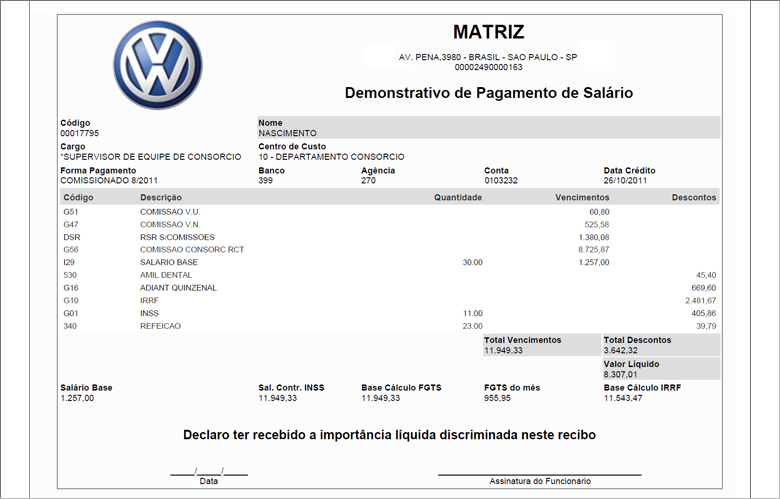Click code I29 in the table

(69, 262)
